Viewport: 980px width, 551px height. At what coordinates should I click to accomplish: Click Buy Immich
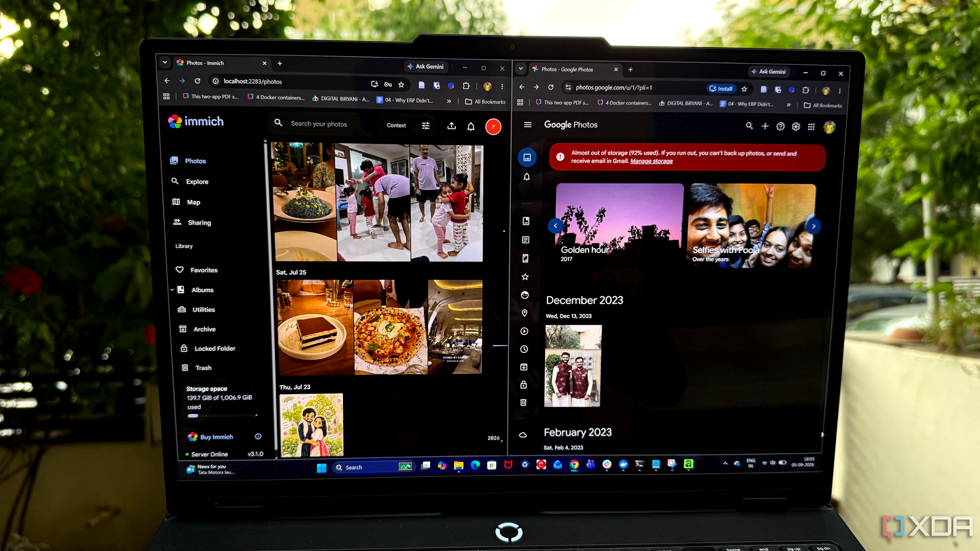(x=216, y=437)
